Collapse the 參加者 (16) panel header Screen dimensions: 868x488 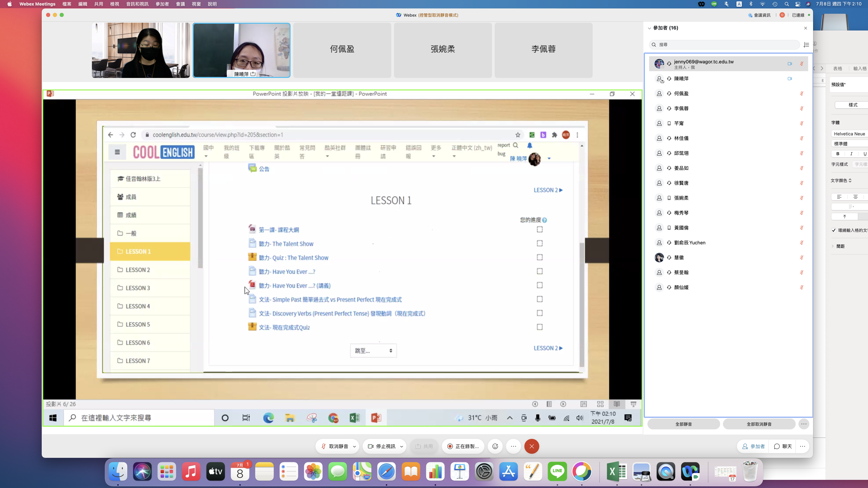tap(649, 28)
